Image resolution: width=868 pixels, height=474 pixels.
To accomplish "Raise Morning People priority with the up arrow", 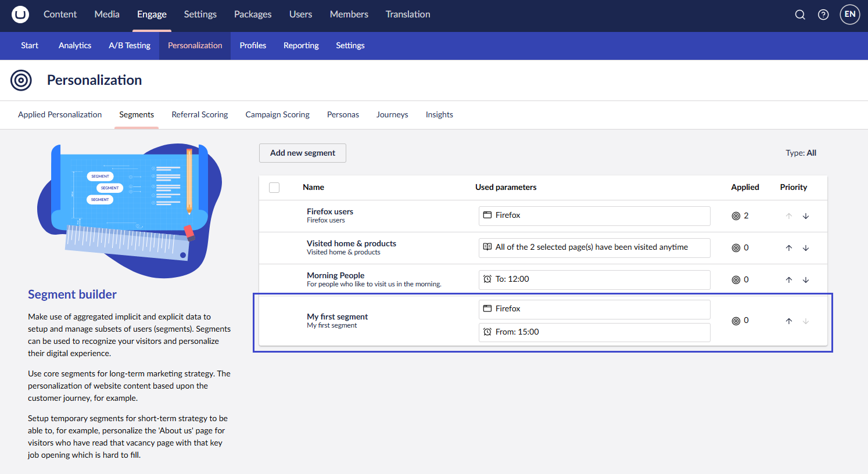I will (788, 279).
